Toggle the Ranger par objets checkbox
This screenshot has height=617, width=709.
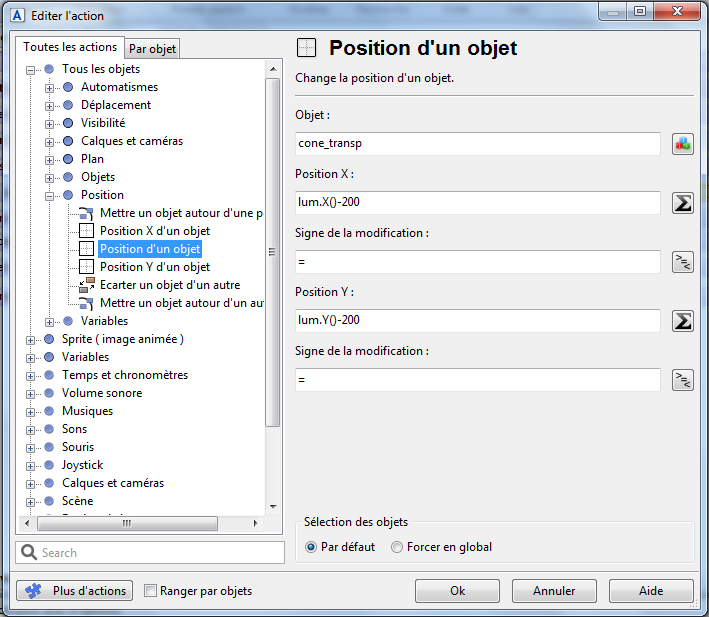pyautogui.click(x=150, y=591)
